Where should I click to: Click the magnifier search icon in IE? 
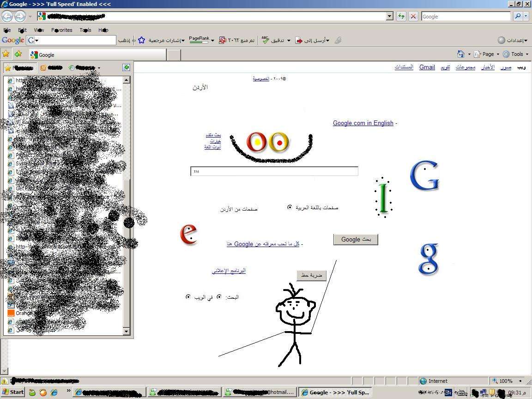(517, 16)
